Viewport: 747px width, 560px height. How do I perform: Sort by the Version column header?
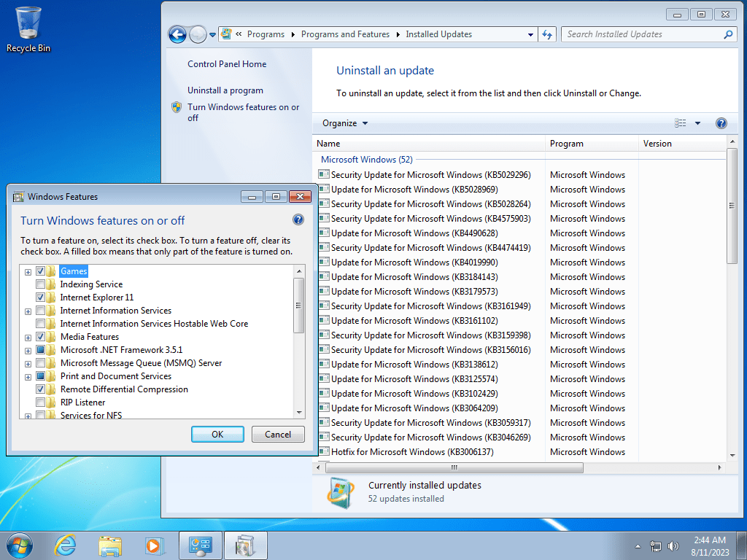682,144
